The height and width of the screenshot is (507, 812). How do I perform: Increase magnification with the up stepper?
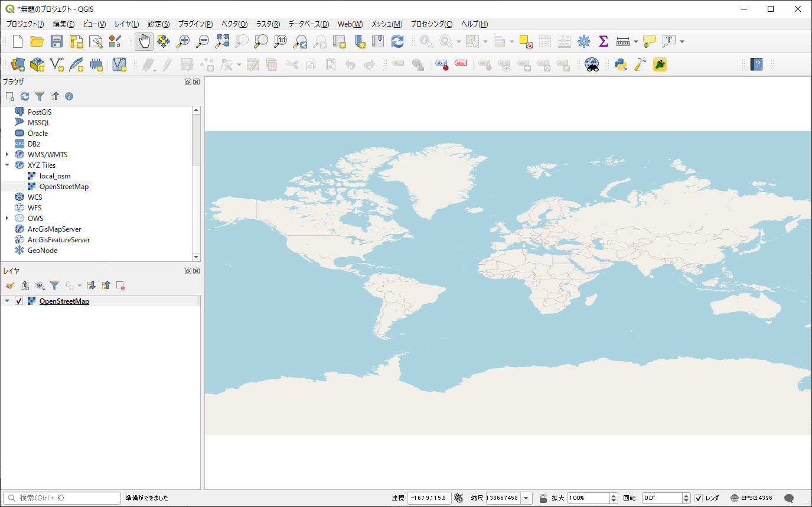614,496
